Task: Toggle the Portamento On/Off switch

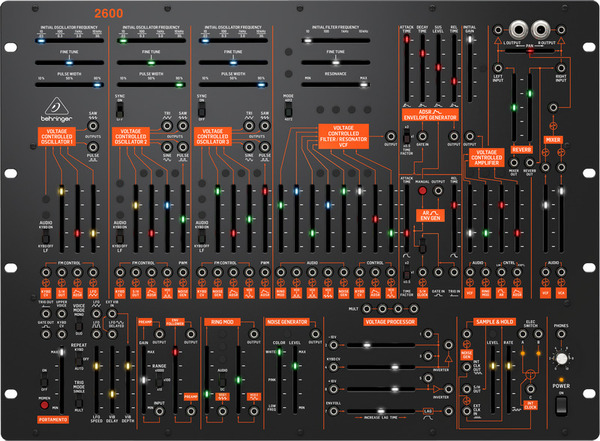Action: pyautogui.click(x=44, y=380)
